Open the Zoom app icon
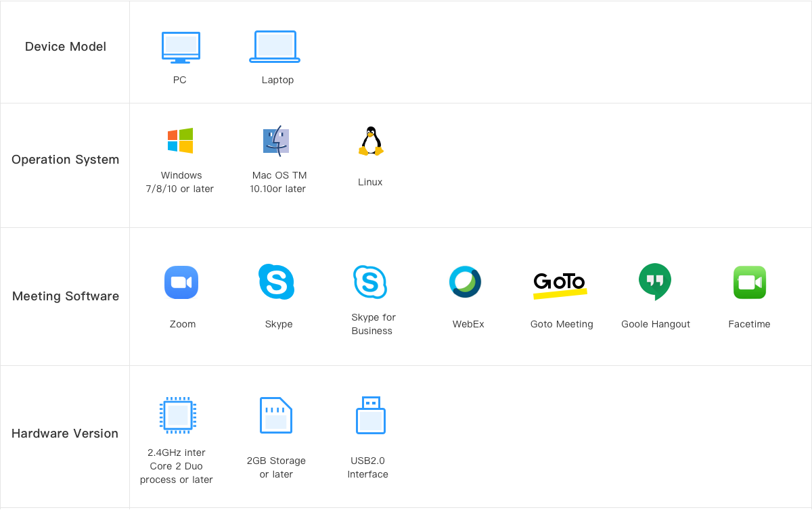This screenshot has height=510, width=812. pyautogui.click(x=181, y=282)
